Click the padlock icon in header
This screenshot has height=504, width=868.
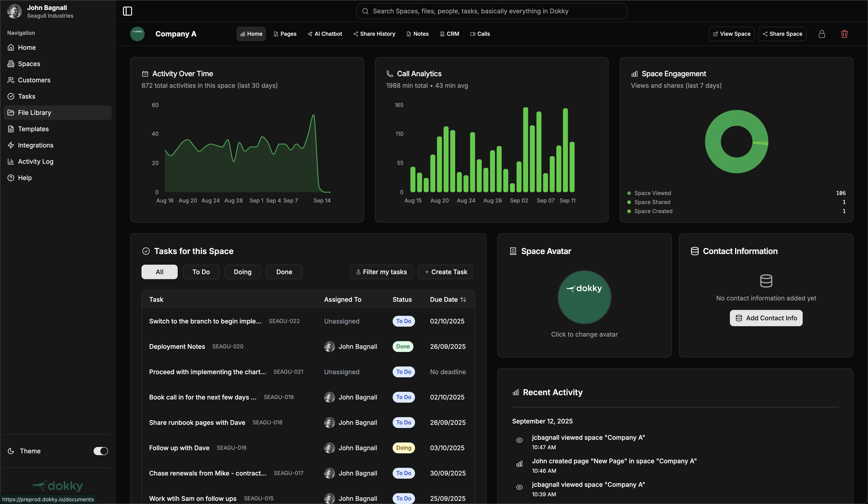click(x=821, y=34)
